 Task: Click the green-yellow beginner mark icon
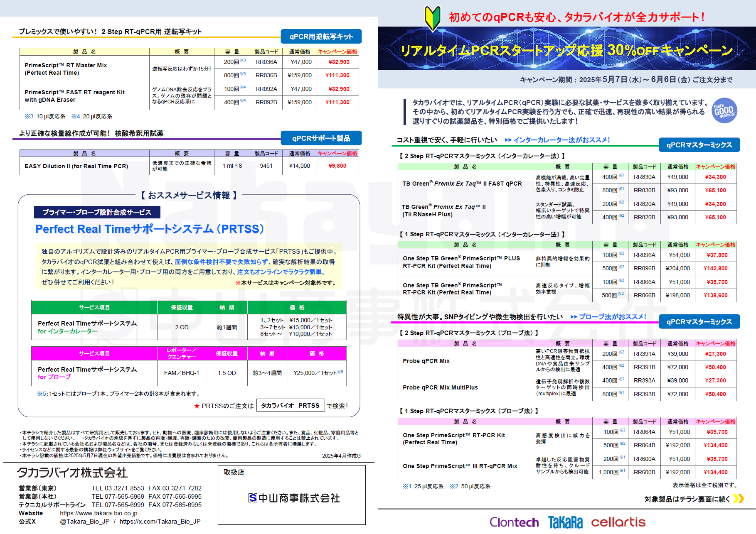click(x=433, y=18)
